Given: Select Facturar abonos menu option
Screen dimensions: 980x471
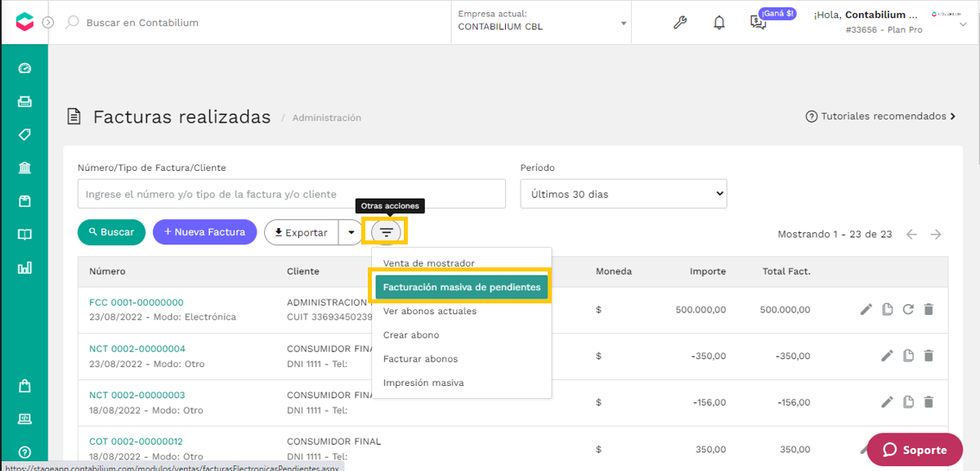Looking at the screenshot, I should pyautogui.click(x=462, y=359).
